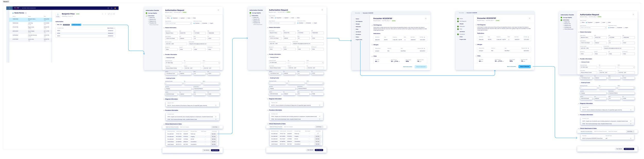Expand the PAN: 1234 authorization row
Viewport: 644px width, 159px height.
click(56, 25)
